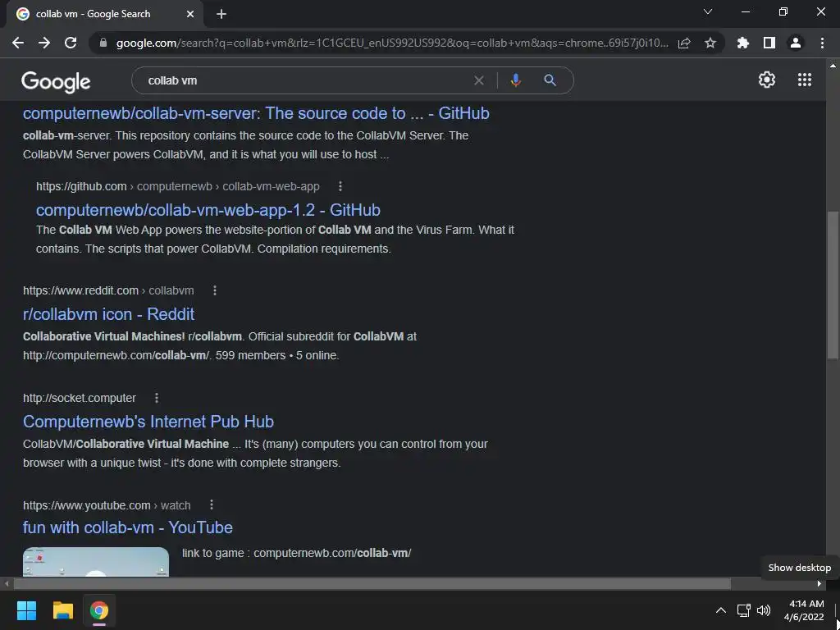This screenshot has height=630, width=840.
Task: Open the Chrome profile avatar
Action: click(x=796, y=43)
